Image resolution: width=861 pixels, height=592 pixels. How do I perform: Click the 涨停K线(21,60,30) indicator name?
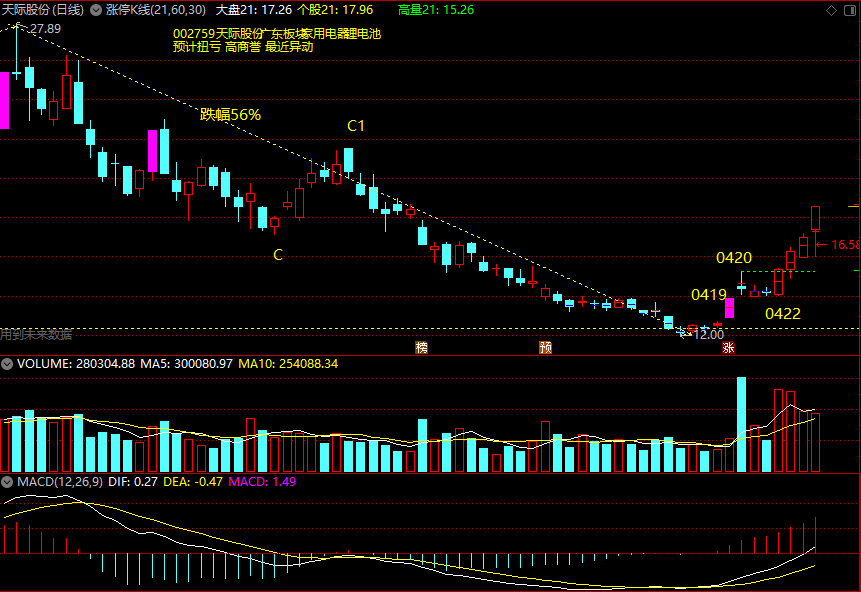(x=156, y=10)
